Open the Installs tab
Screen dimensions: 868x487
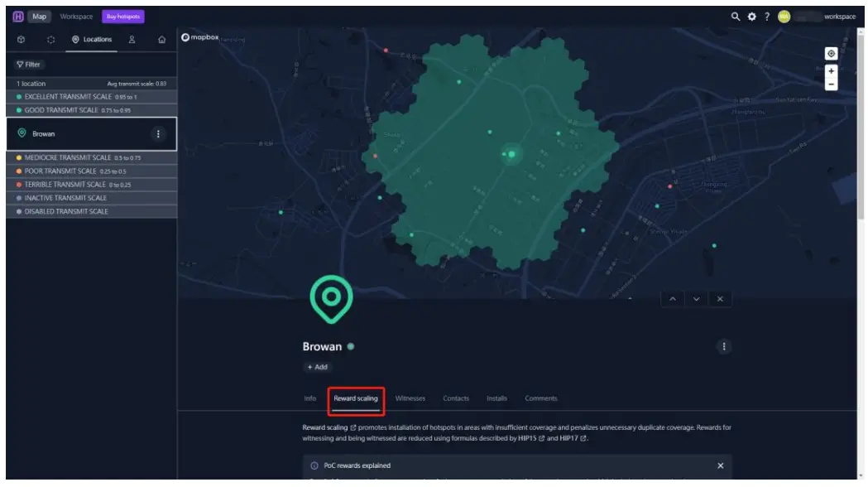coord(496,398)
